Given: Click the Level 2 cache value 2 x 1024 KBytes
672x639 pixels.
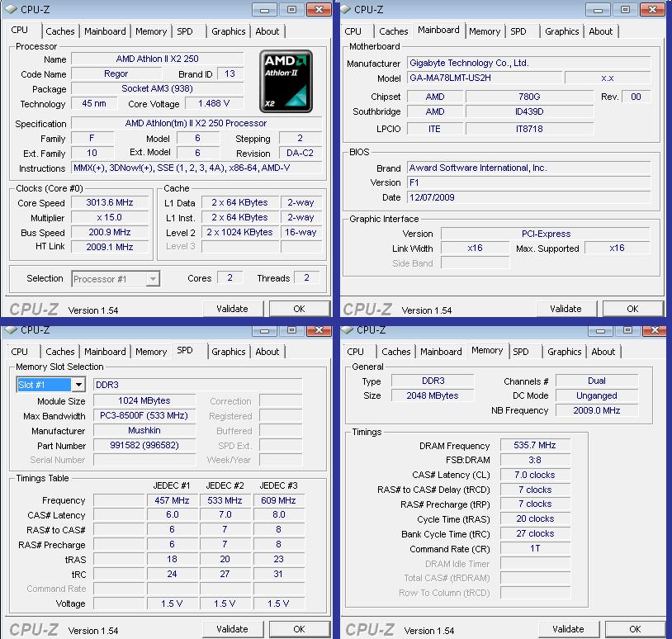Looking at the screenshot, I should coord(239,232).
